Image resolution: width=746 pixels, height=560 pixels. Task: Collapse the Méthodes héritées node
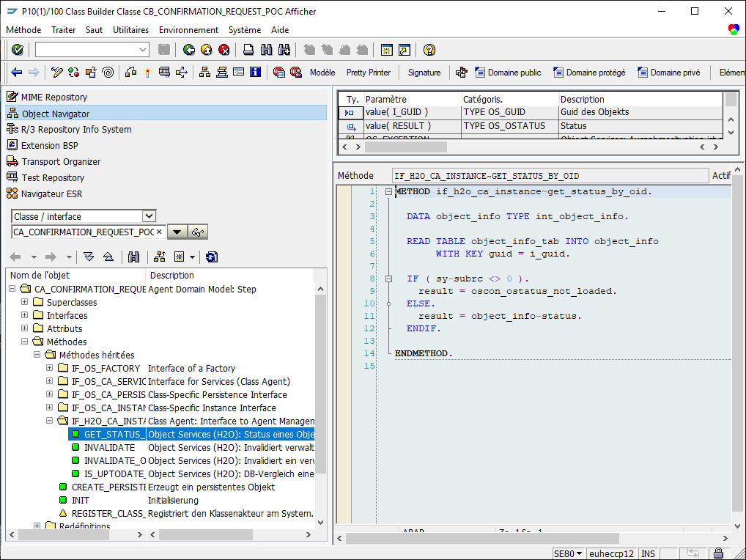point(37,355)
